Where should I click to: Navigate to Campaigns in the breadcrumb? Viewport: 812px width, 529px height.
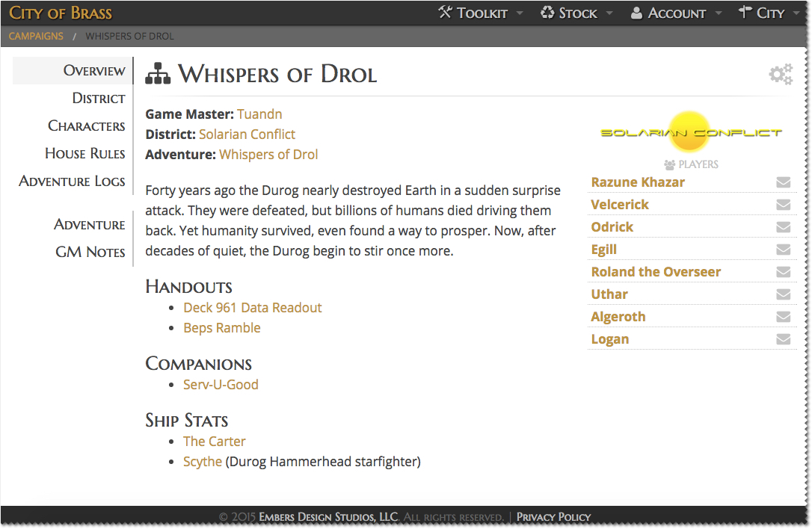coord(36,36)
